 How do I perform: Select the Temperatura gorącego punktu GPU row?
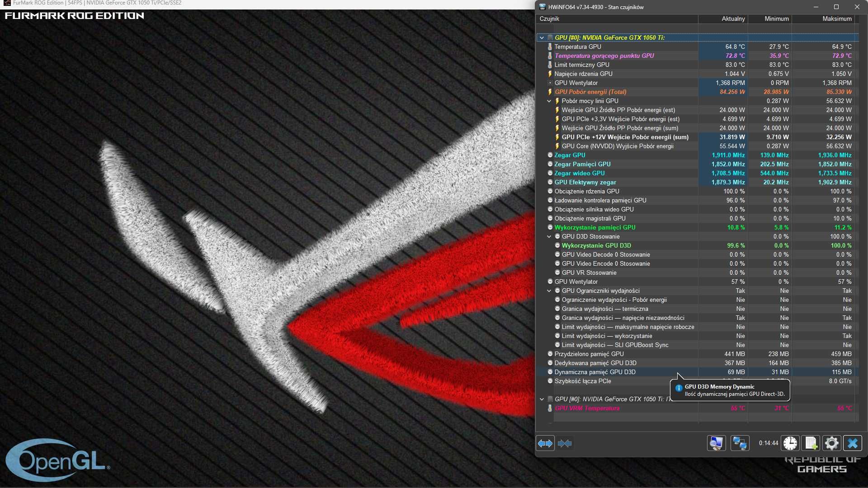pyautogui.click(x=697, y=56)
